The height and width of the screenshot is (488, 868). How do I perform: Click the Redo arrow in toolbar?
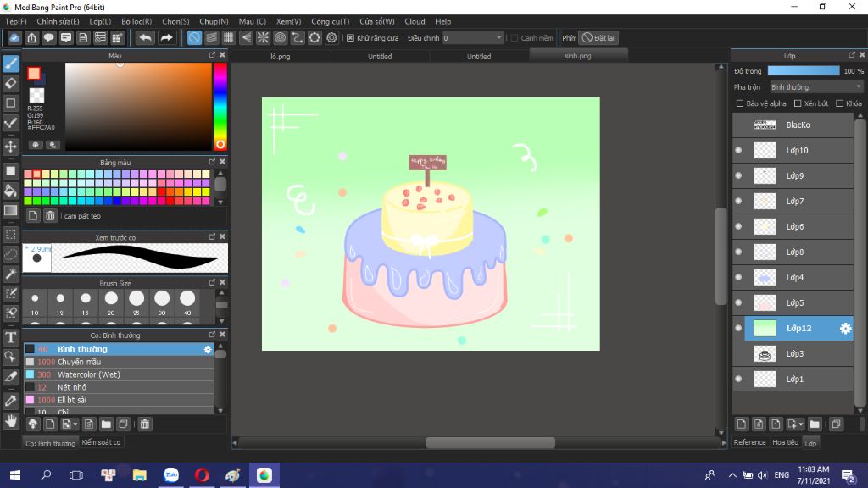click(166, 37)
